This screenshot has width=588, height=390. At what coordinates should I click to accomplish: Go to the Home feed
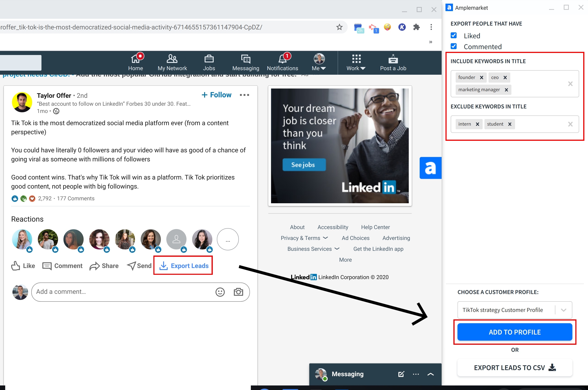pos(136,62)
